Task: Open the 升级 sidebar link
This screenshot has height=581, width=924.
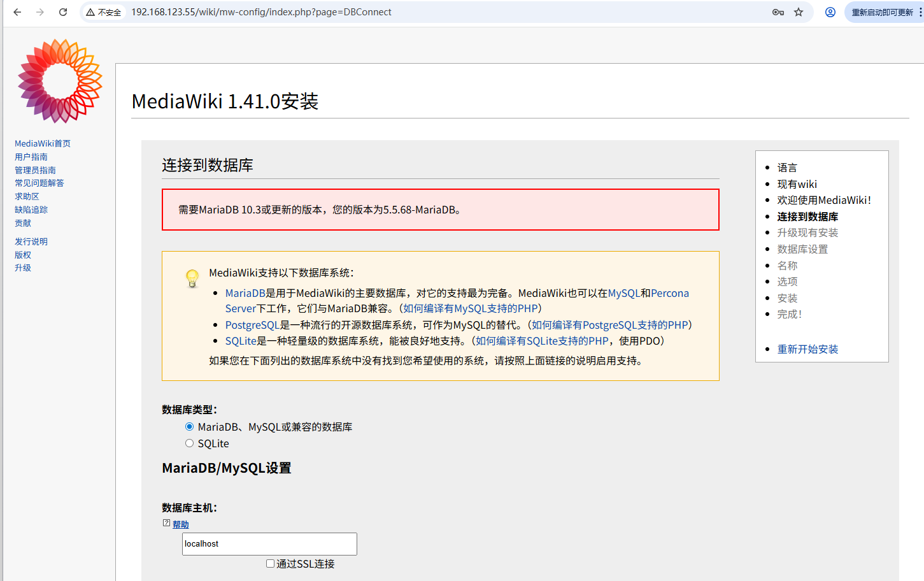Action: [23, 268]
